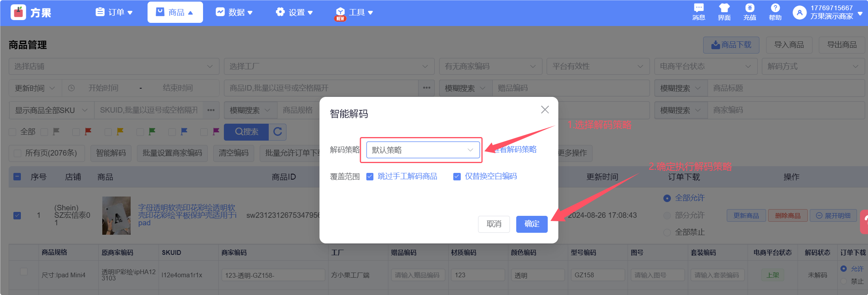Select the 允许 radio in SKU row
The width and height of the screenshot is (868, 295).
(844, 269)
